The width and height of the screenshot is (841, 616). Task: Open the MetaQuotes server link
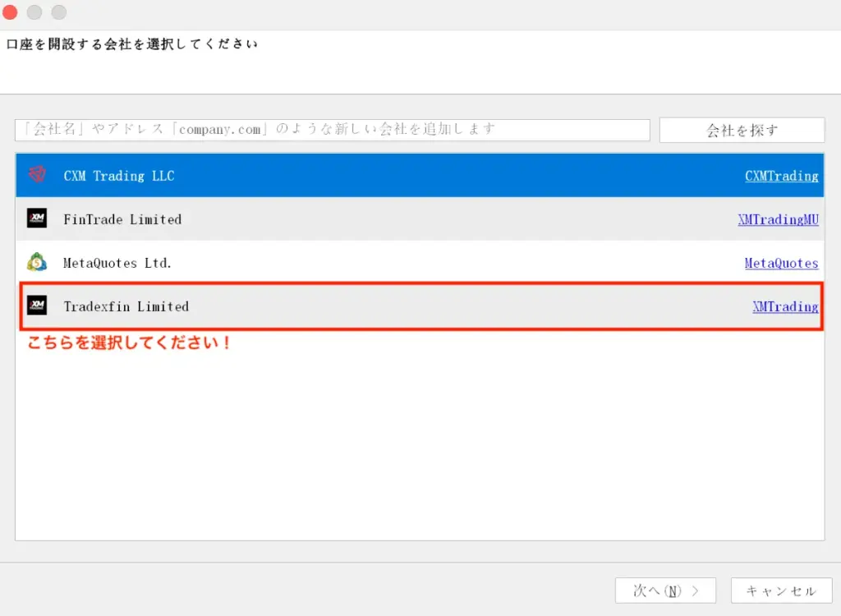tap(781, 263)
